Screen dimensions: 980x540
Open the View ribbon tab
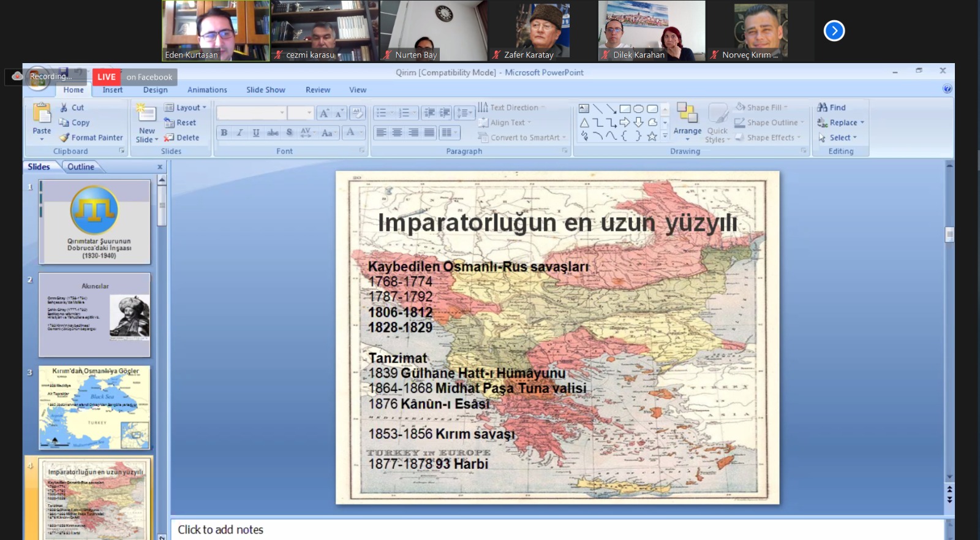[358, 89]
